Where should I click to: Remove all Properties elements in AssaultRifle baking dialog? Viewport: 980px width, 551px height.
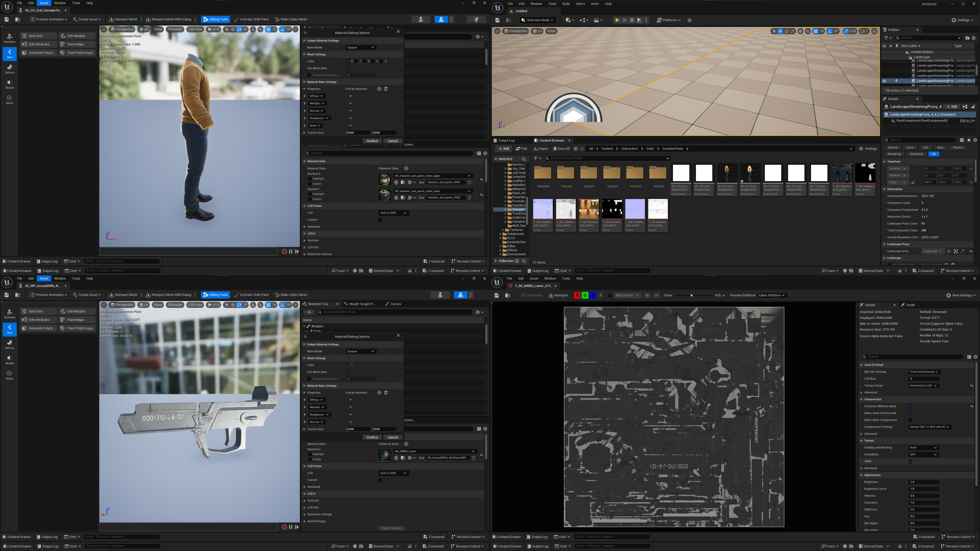[386, 393]
